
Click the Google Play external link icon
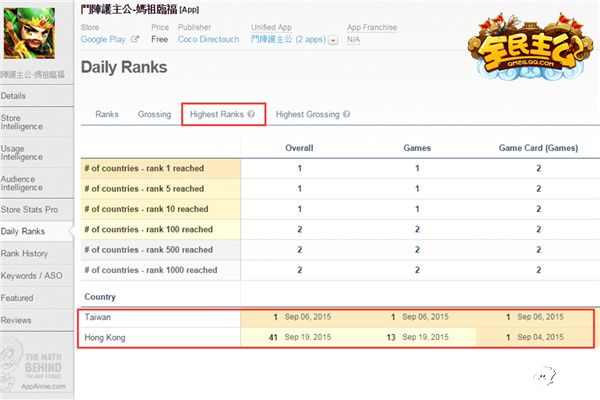click(134, 39)
